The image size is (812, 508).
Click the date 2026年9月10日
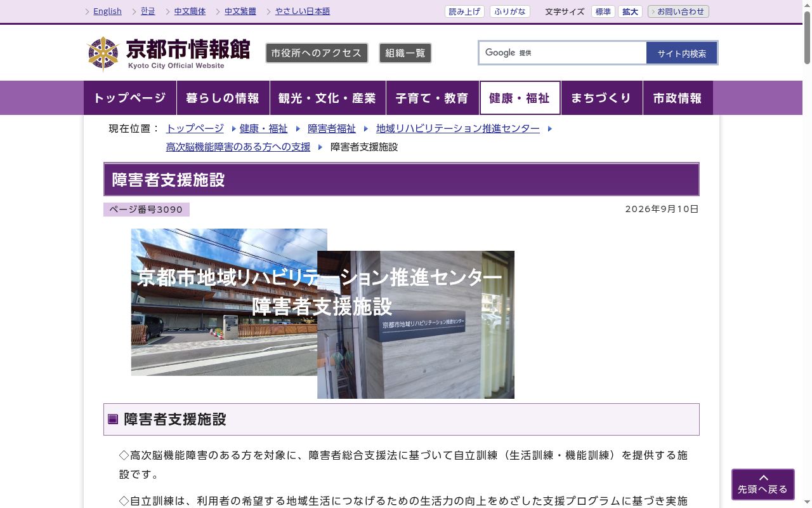662,209
